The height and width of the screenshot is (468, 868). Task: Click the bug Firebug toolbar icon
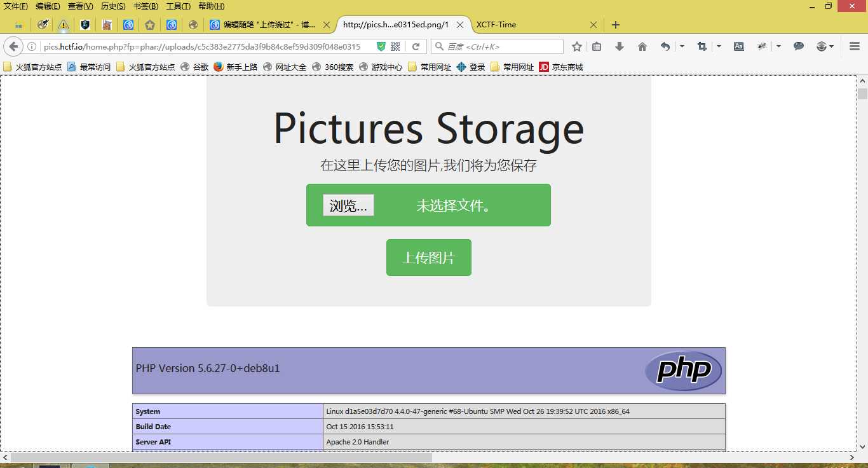(x=762, y=46)
